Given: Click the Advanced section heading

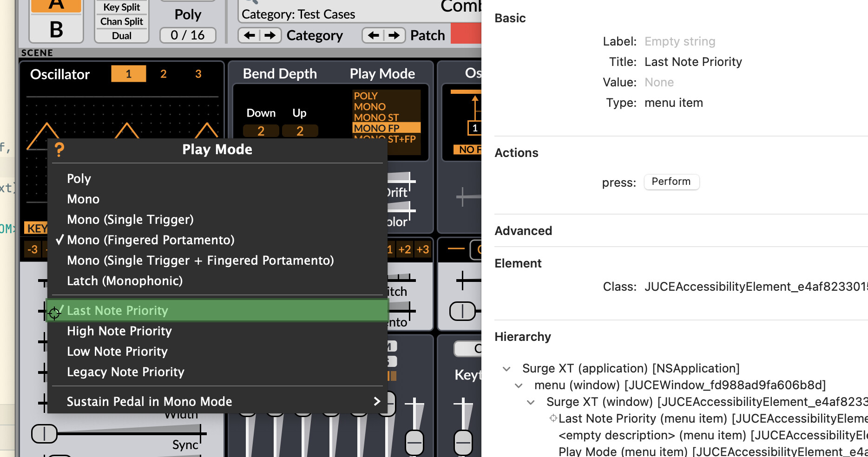Looking at the screenshot, I should [523, 231].
